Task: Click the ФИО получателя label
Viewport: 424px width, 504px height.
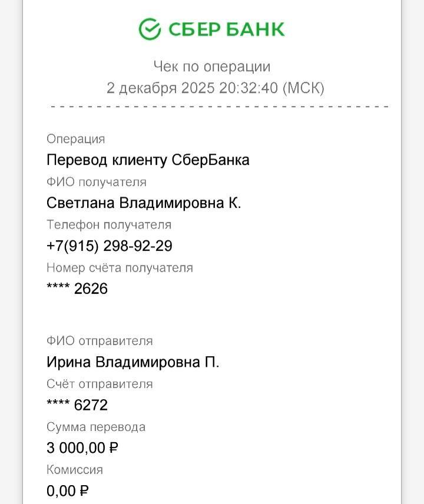Action: [x=97, y=182]
